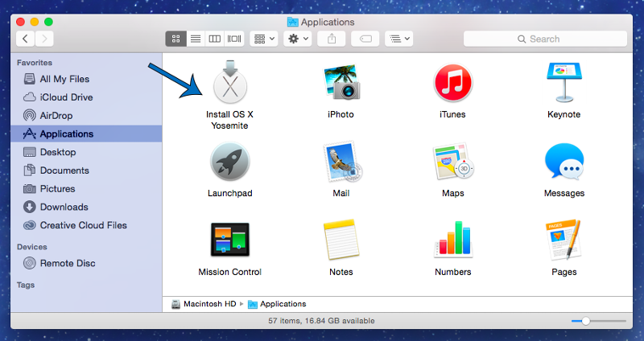
Task: Click the '57 items, 16.84 GB available' status text
Action: tap(321, 321)
